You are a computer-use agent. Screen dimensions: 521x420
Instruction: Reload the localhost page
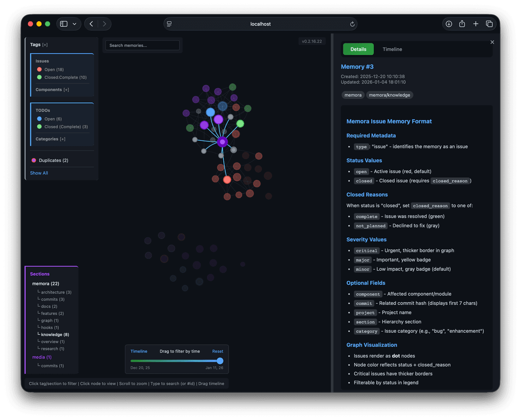tap(352, 24)
